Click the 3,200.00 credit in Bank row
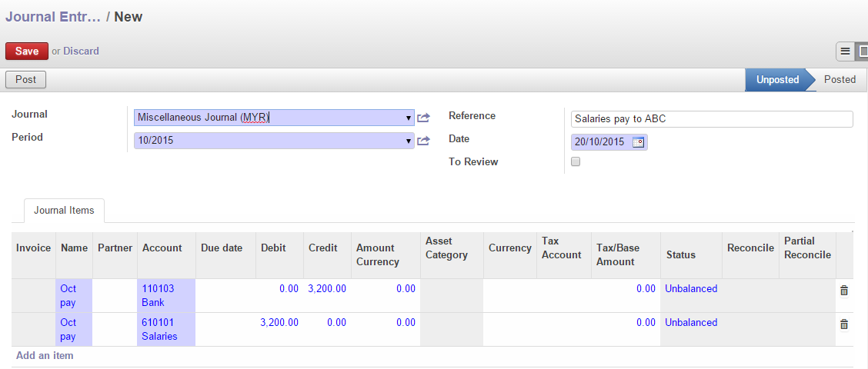Viewport: 868px width, 369px height. point(327,289)
